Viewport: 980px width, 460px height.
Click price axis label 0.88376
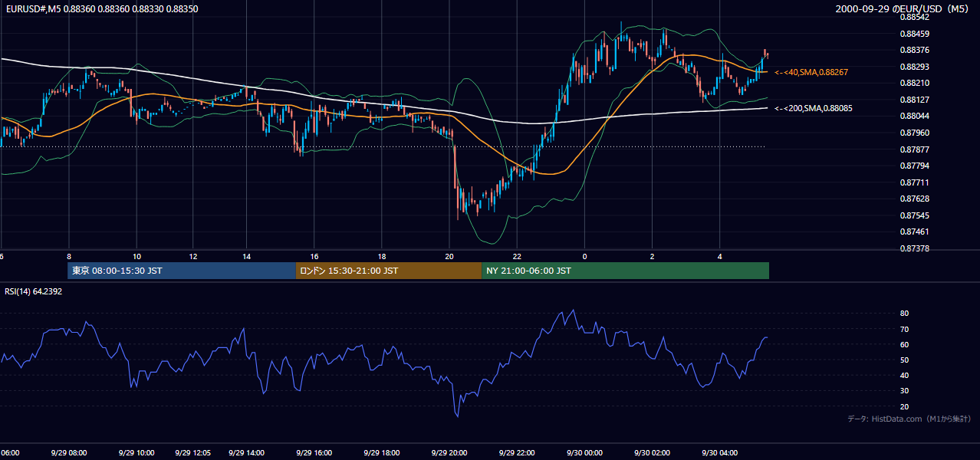tap(915, 50)
